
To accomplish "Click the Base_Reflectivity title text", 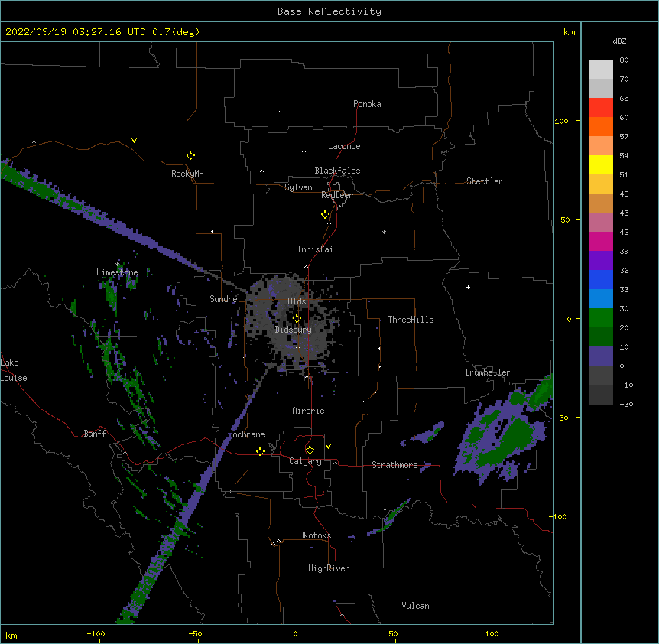I will [329, 11].
